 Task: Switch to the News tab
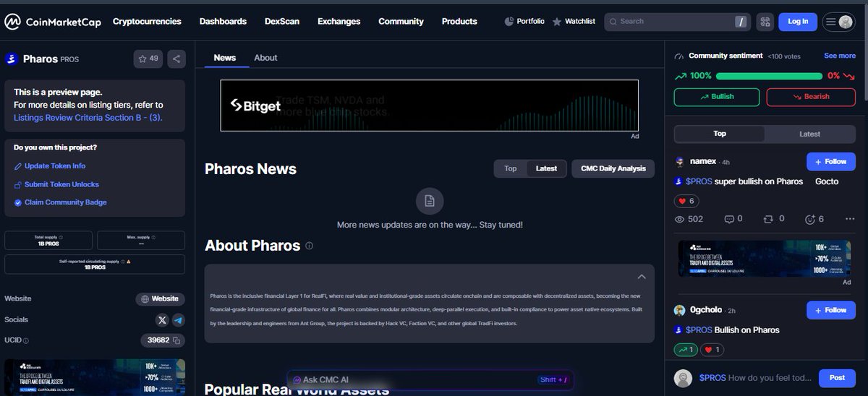[225, 58]
